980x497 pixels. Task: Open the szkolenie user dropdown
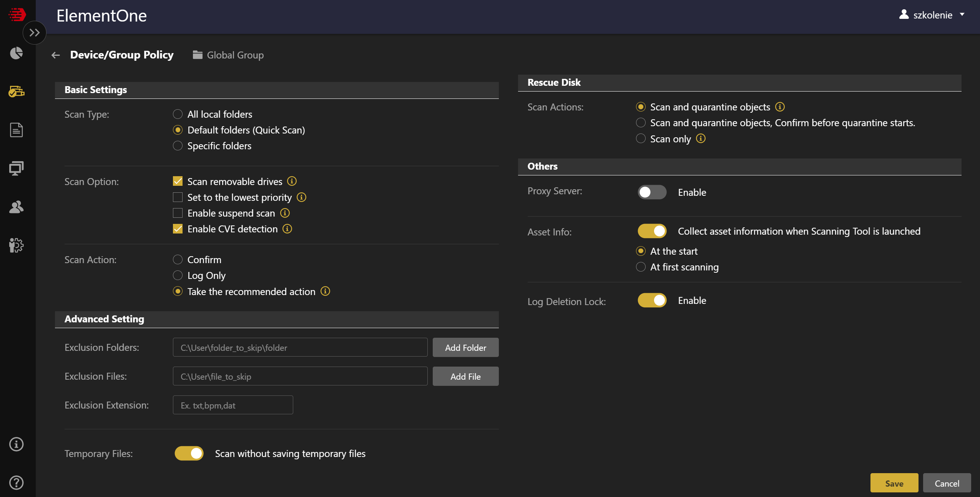[x=932, y=15]
